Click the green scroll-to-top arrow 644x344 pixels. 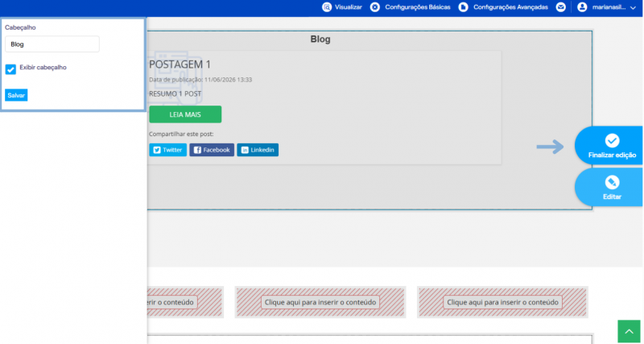629,331
